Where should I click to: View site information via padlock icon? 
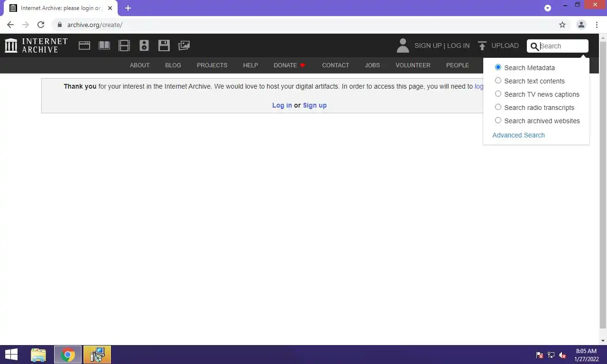coord(59,25)
